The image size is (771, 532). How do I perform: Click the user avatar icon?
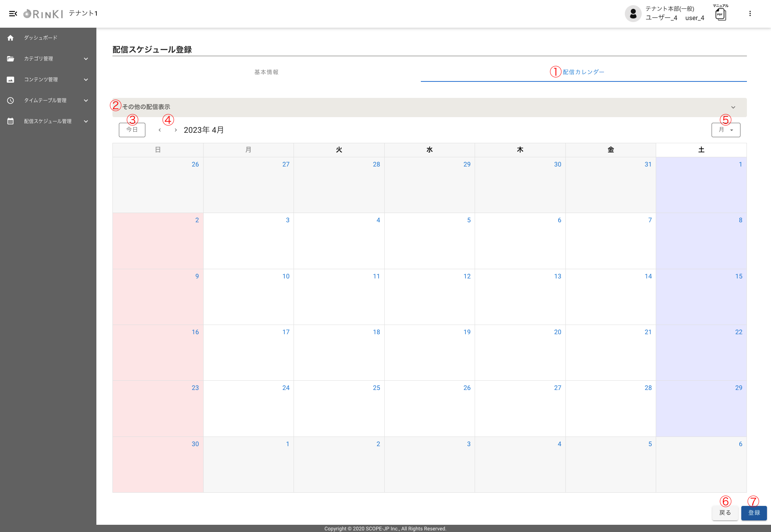[633, 14]
